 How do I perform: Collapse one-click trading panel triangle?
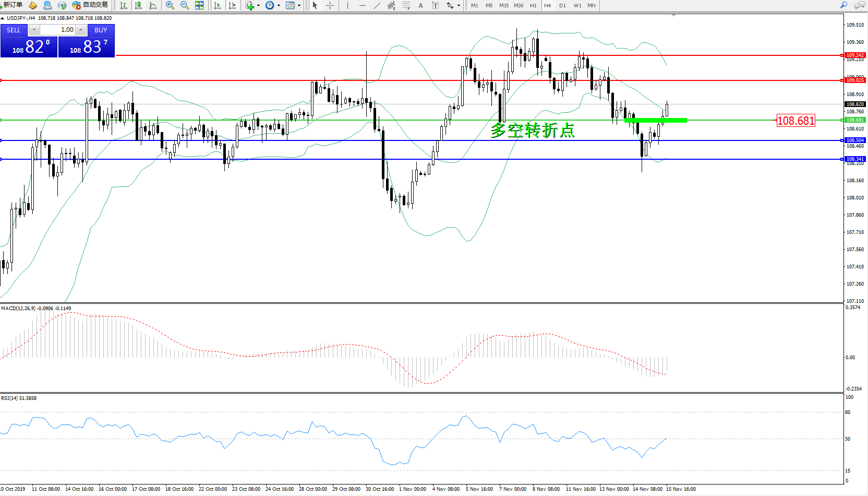pos(3,18)
